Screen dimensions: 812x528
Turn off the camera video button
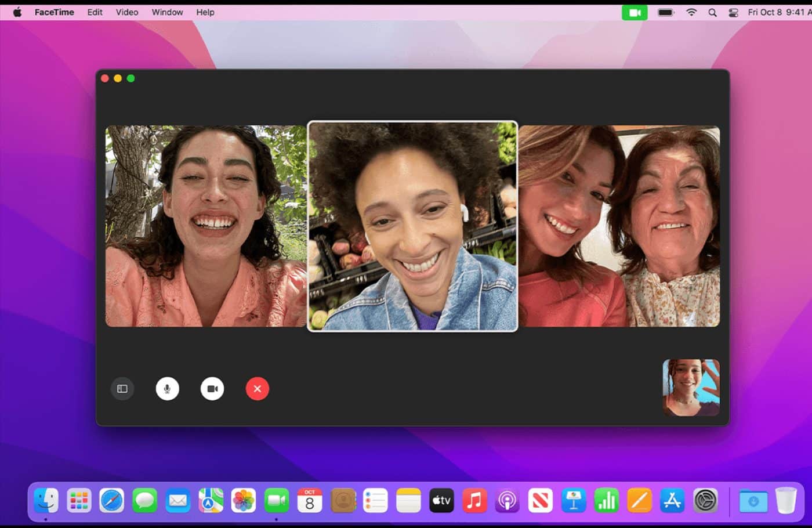point(212,389)
